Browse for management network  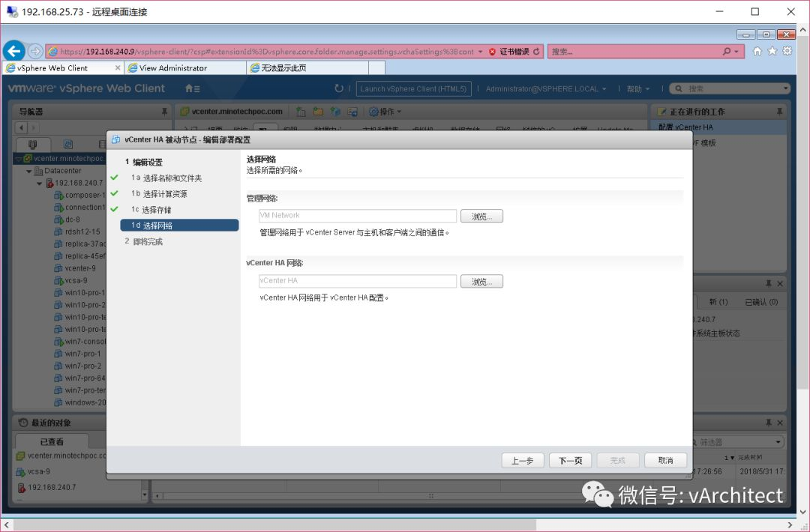click(481, 217)
